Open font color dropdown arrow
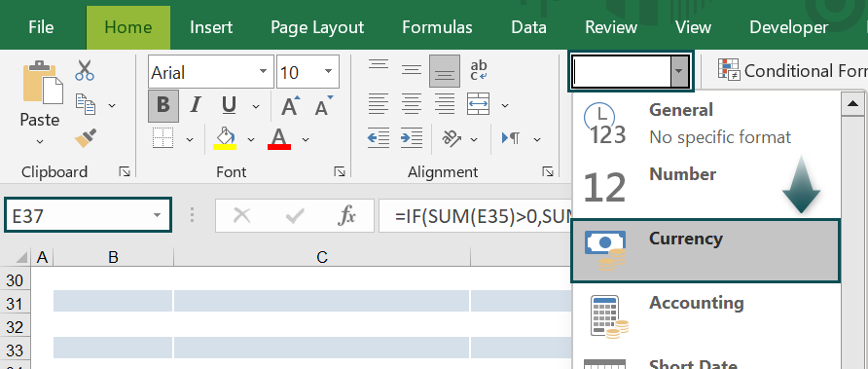The height and width of the screenshot is (369, 868). coord(305,139)
